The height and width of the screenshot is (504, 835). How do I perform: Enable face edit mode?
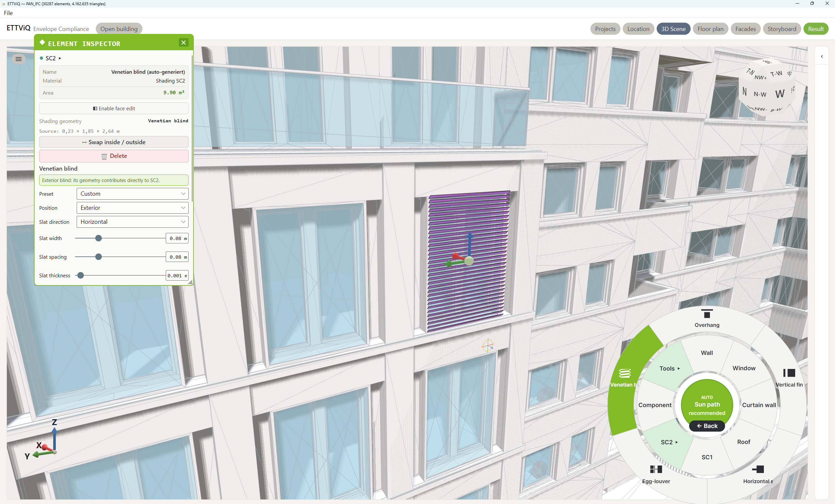tap(114, 108)
